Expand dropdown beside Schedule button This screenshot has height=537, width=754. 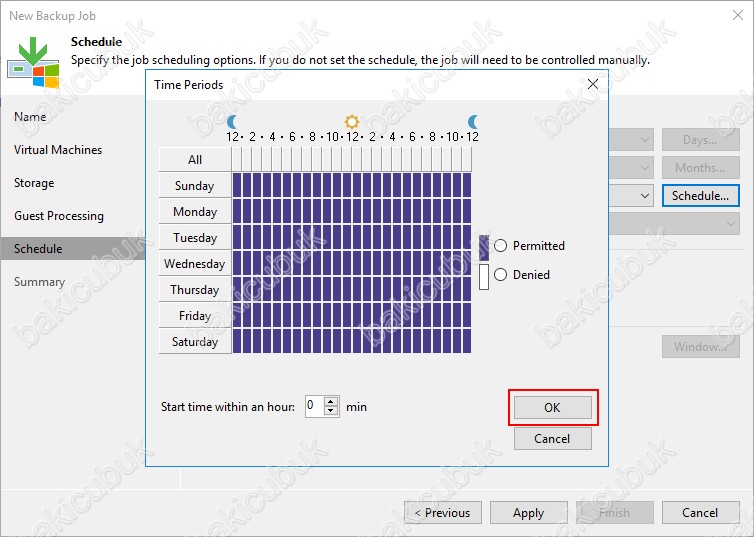pyautogui.click(x=645, y=196)
